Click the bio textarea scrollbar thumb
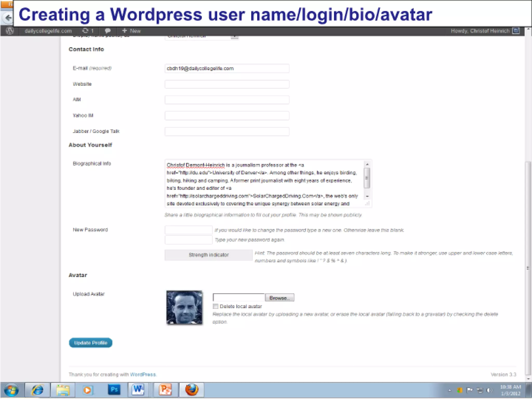This screenshot has height=399, width=532. coord(367,178)
